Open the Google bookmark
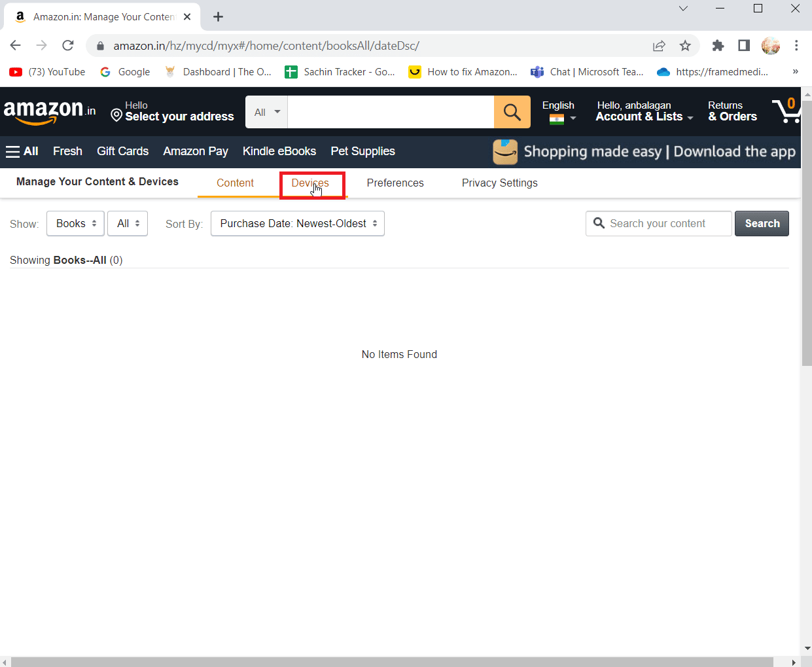The height and width of the screenshot is (667, 812). coord(125,72)
